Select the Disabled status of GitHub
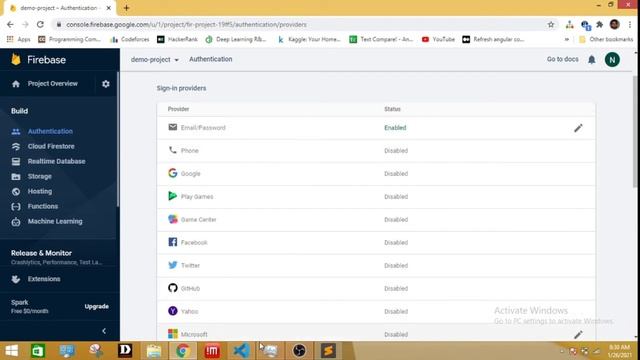 (396, 289)
